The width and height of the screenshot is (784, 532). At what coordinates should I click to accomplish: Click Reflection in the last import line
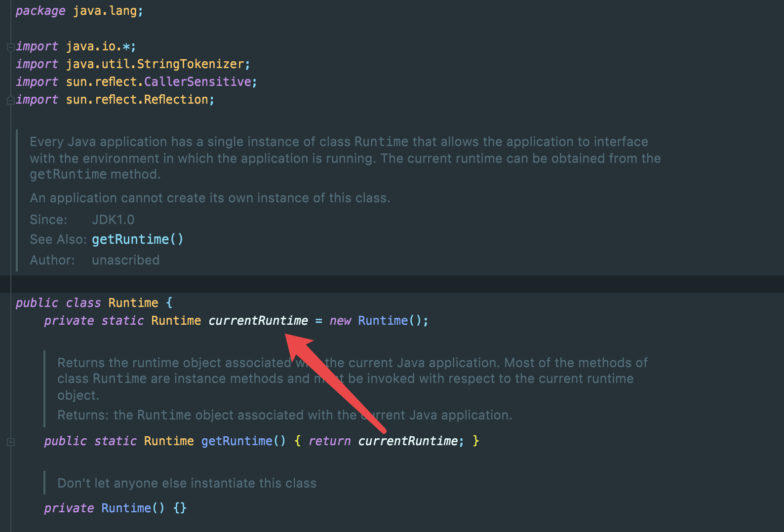point(176,100)
